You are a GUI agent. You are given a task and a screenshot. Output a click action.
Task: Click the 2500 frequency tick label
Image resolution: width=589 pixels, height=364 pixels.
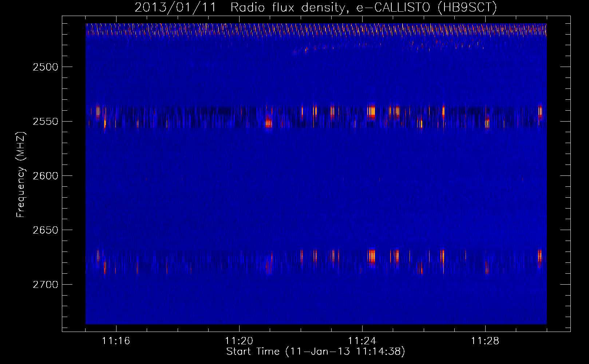(x=46, y=67)
